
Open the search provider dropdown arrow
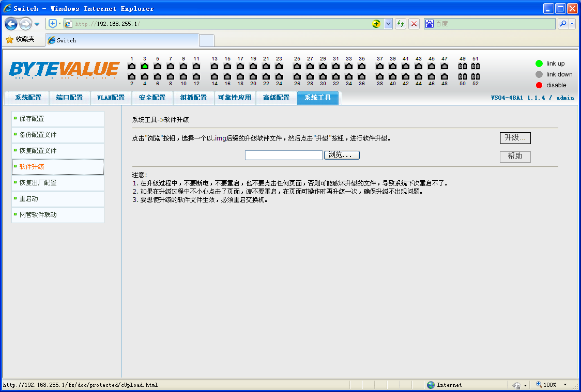(x=572, y=24)
